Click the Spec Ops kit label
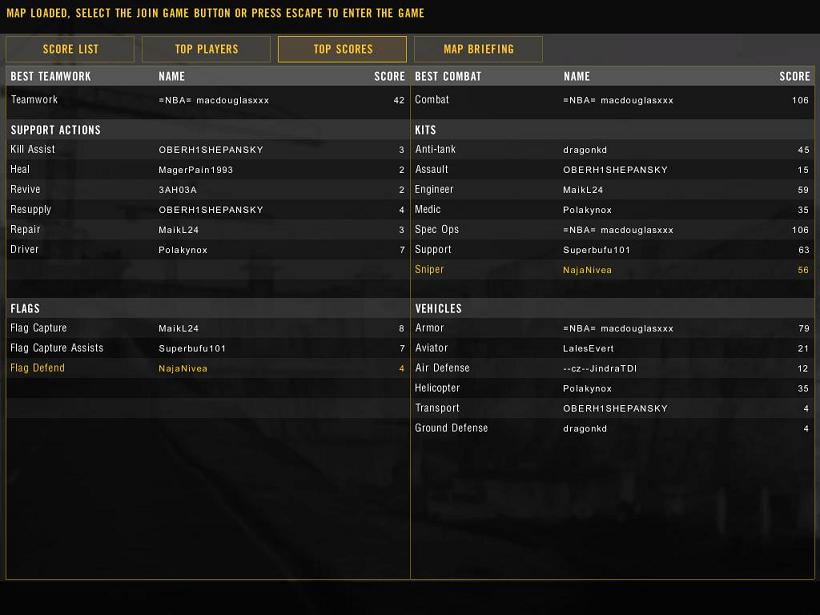Screen dimensions: 820x615 tap(436, 230)
